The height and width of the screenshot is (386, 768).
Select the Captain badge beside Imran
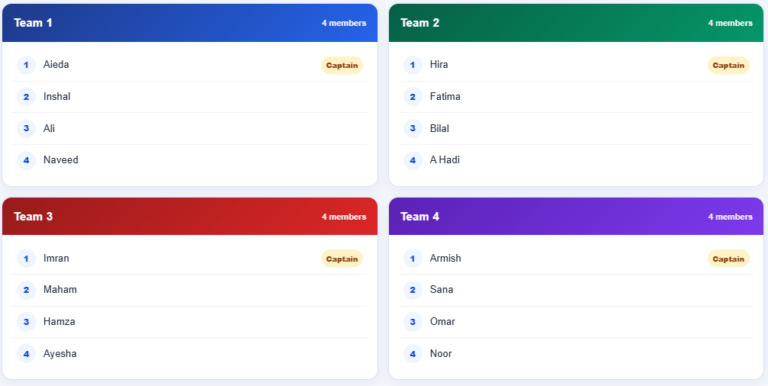342,259
